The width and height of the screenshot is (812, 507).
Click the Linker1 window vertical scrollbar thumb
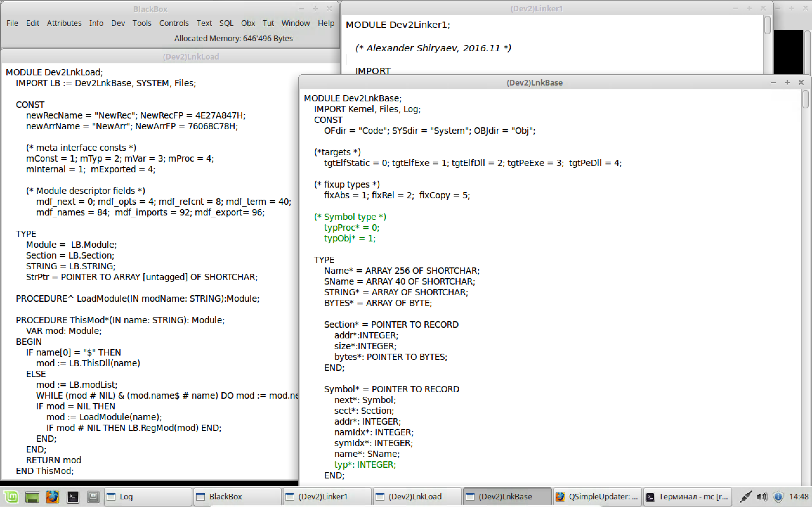767,25
